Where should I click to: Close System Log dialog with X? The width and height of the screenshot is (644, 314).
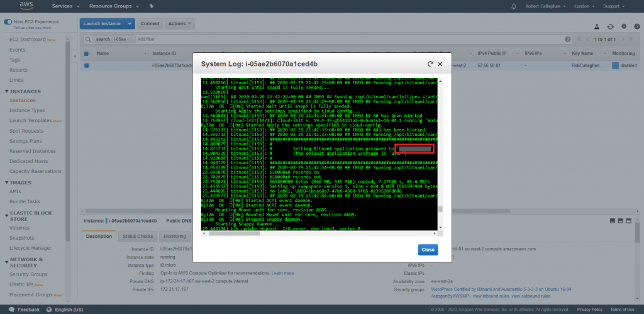[x=440, y=64]
